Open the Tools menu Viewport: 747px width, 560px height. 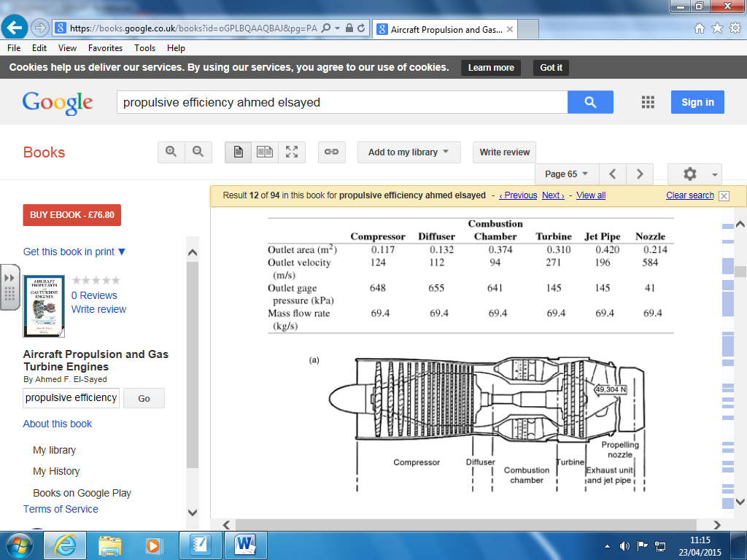[x=144, y=48]
